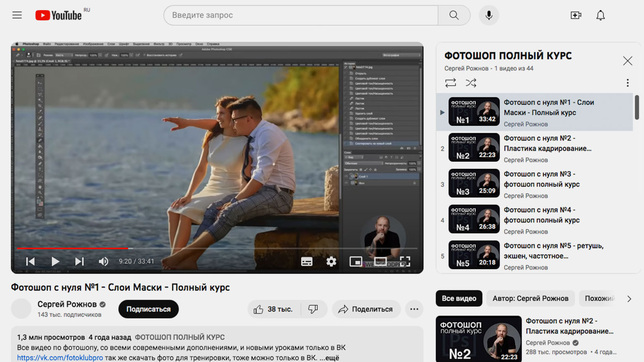Viewport: 644px width, 362px height.
Task: Open the vk.com/fotoklubpro link
Action: [x=60, y=358]
